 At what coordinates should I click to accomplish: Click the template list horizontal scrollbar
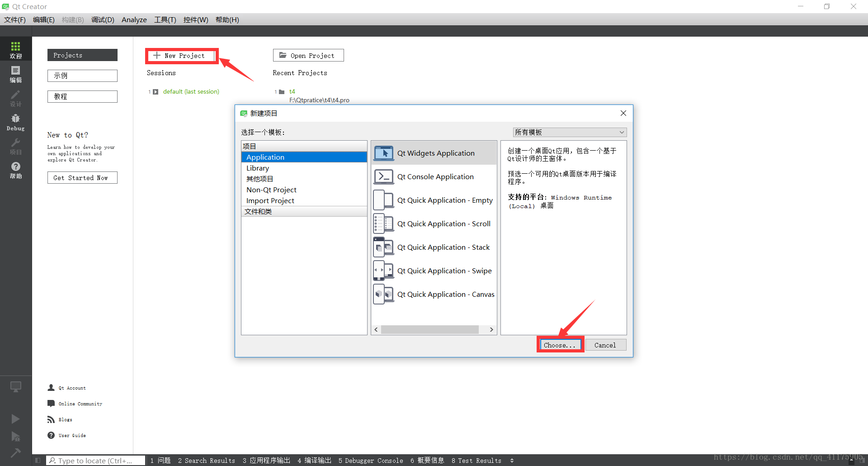pos(430,329)
